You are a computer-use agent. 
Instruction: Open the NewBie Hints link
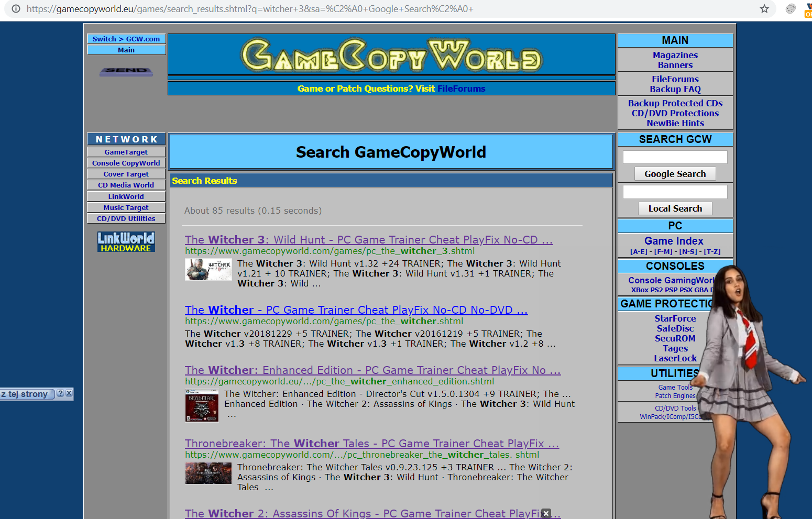[675, 123]
